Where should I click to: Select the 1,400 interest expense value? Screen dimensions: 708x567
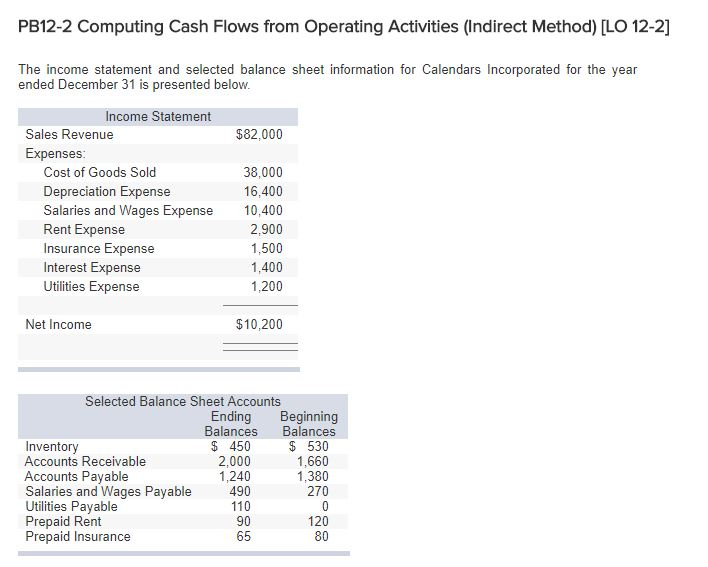point(267,267)
